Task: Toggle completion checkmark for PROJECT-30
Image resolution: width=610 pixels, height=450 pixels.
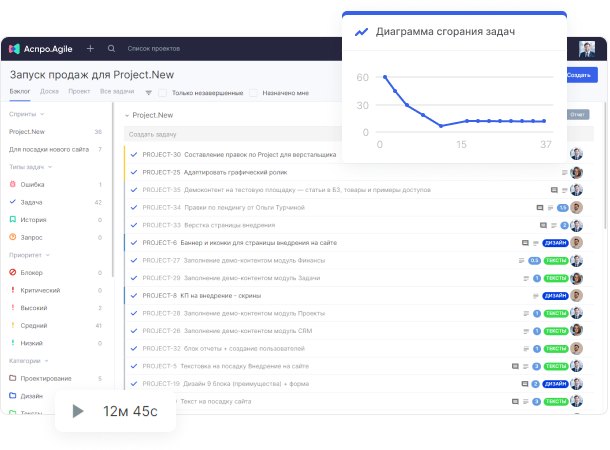Action: coord(135,155)
